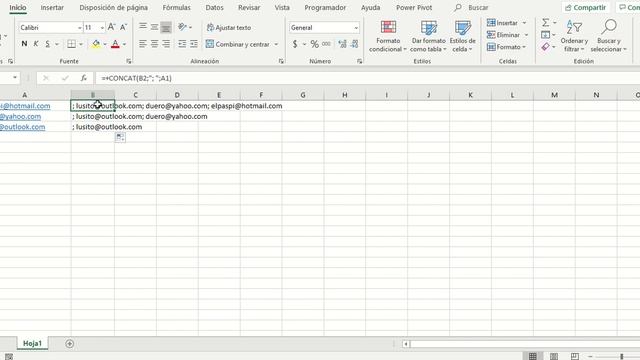
Task: Increase font size icon
Action: pos(111,27)
